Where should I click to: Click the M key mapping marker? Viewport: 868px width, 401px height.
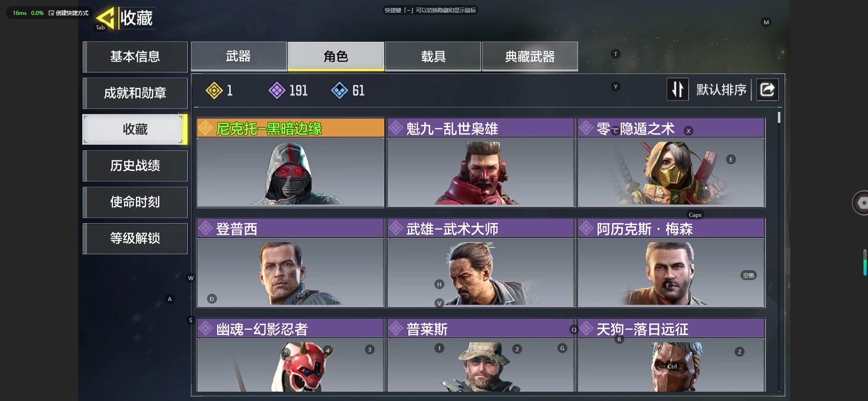[766, 22]
